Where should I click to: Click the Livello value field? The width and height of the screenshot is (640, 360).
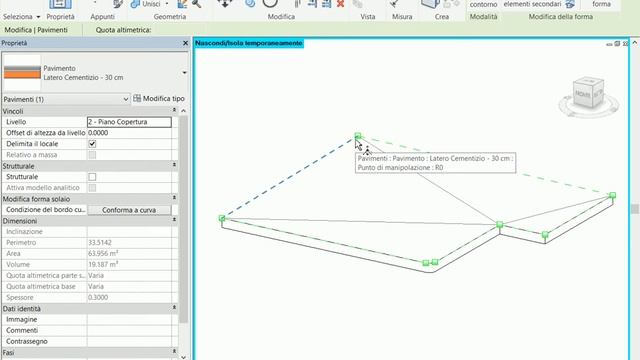click(x=129, y=122)
